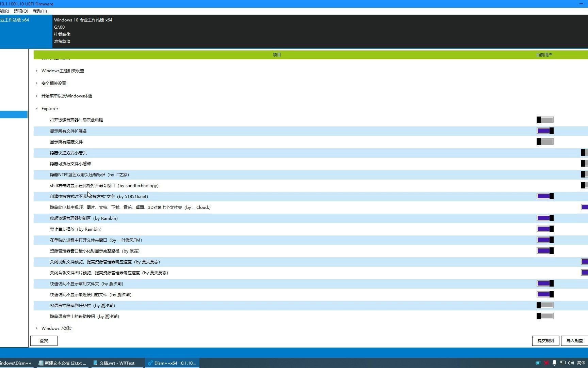
Task: Turn off 收起资源管理器功能区 switch
Action: coord(545,218)
